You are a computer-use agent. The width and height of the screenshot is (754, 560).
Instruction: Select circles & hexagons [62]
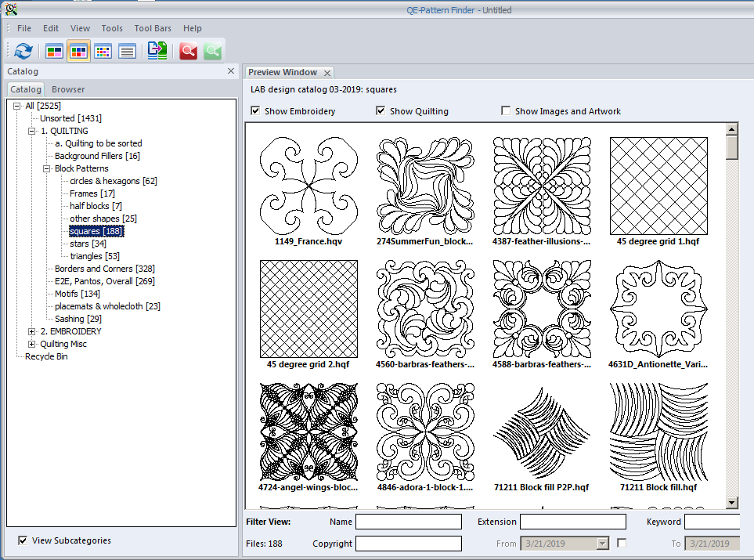(114, 181)
